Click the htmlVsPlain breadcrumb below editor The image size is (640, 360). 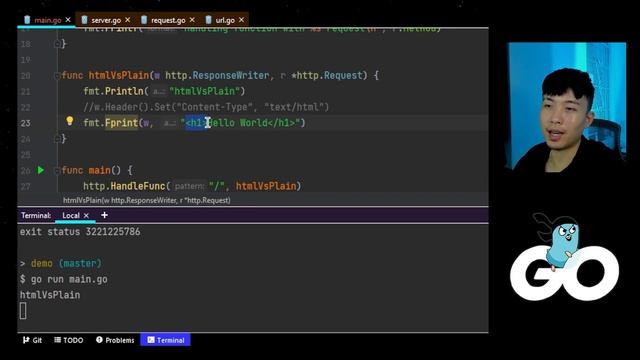(147, 200)
